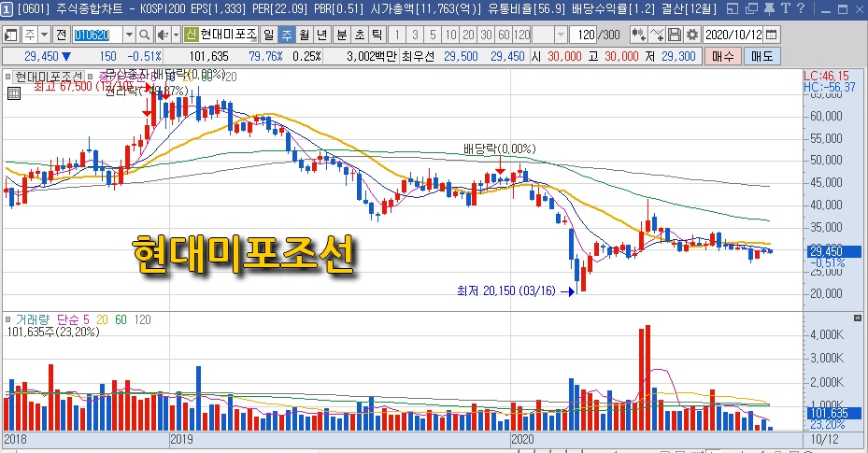The width and height of the screenshot is (868, 453).
Task: Open chart settings gear icon
Action: coord(692,35)
